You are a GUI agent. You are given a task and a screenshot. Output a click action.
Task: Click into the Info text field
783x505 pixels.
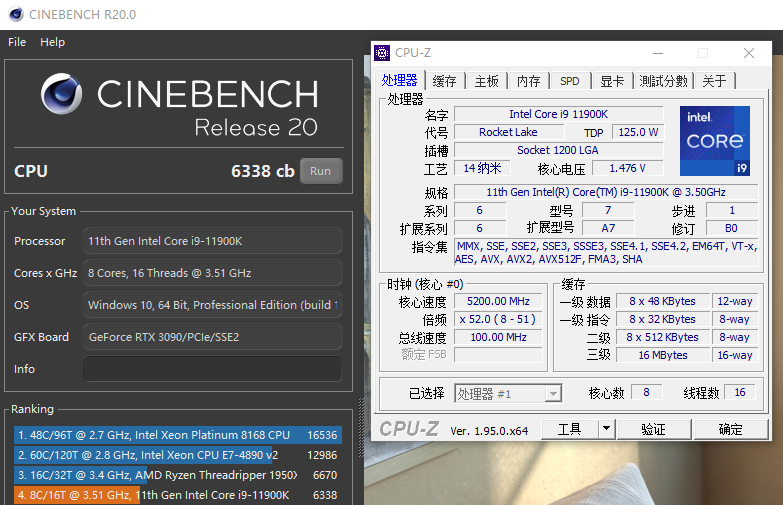coord(211,369)
